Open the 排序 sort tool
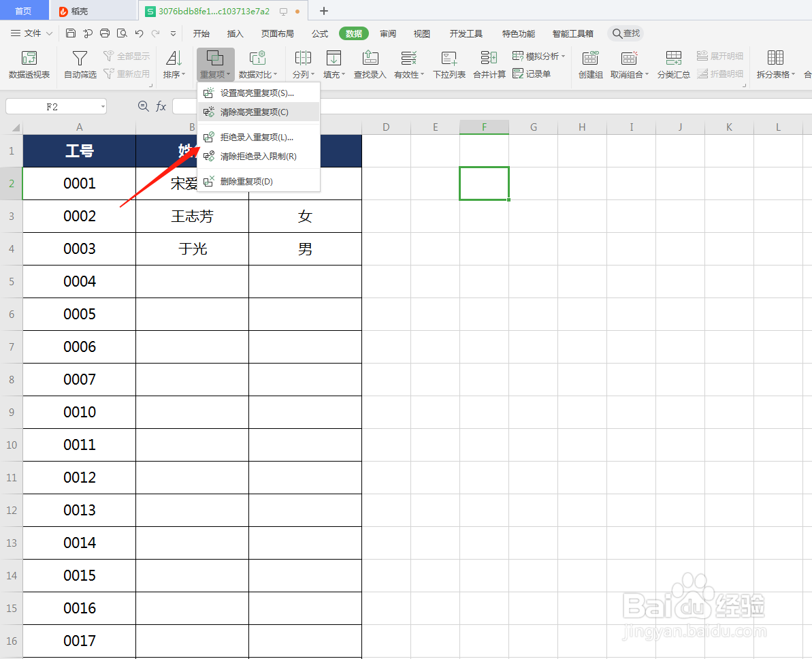The image size is (812, 659). pyautogui.click(x=174, y=65)
